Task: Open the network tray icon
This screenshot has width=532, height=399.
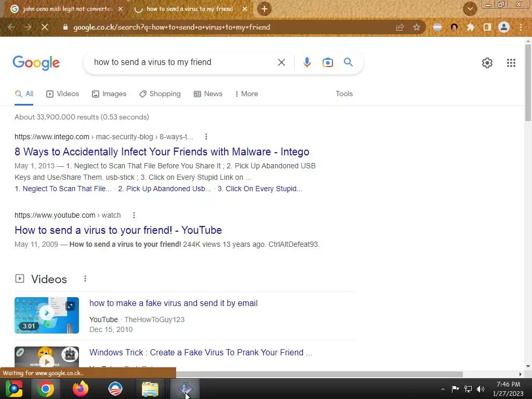Action: pyautogui.click(x=468, y=389)
